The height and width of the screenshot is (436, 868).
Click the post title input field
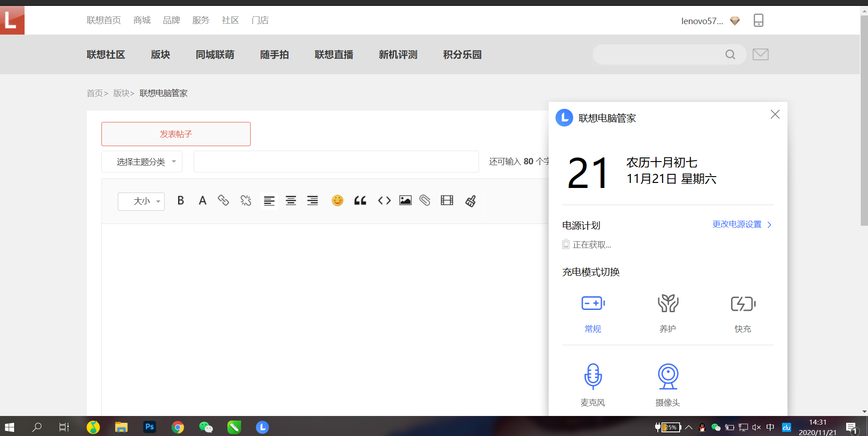pyautogui.click(x=336, y=162)
